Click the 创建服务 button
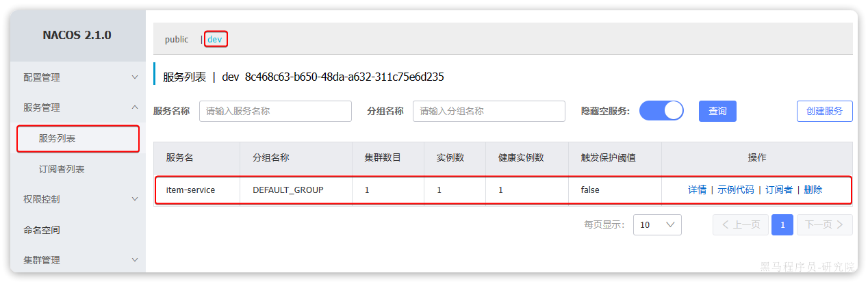 (824, 111)
